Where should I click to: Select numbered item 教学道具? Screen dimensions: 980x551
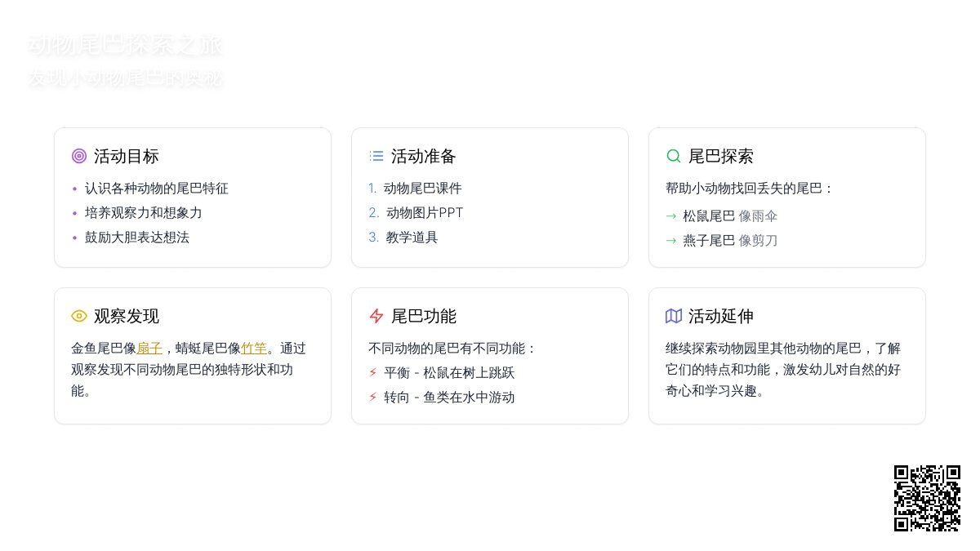click(x=412, y=238)
